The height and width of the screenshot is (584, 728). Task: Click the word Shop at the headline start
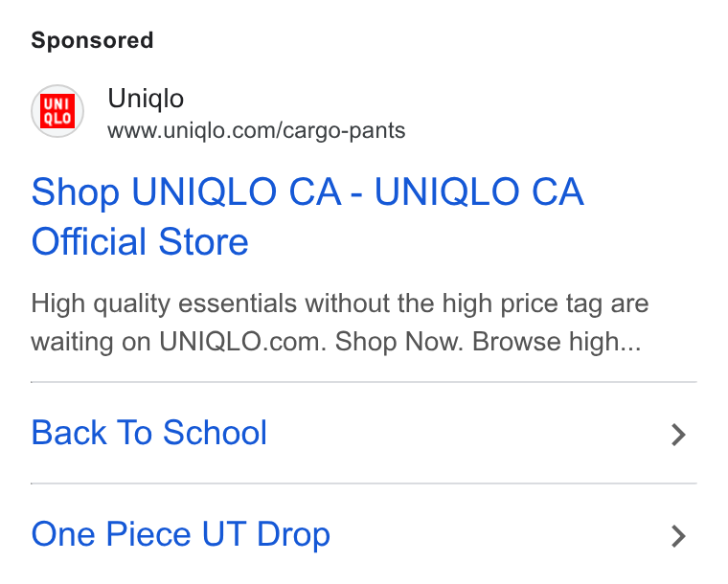tap(76, 192)
